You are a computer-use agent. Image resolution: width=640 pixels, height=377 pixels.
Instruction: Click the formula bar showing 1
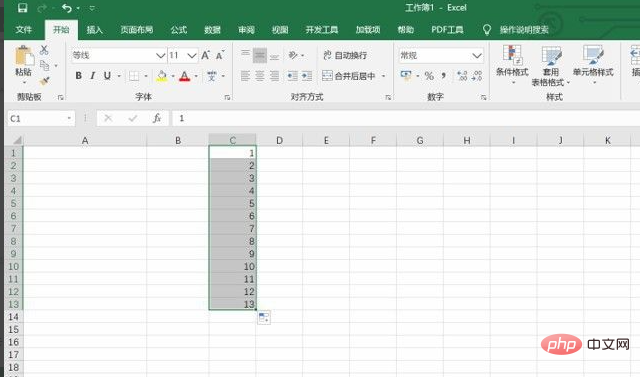(406, 118)
